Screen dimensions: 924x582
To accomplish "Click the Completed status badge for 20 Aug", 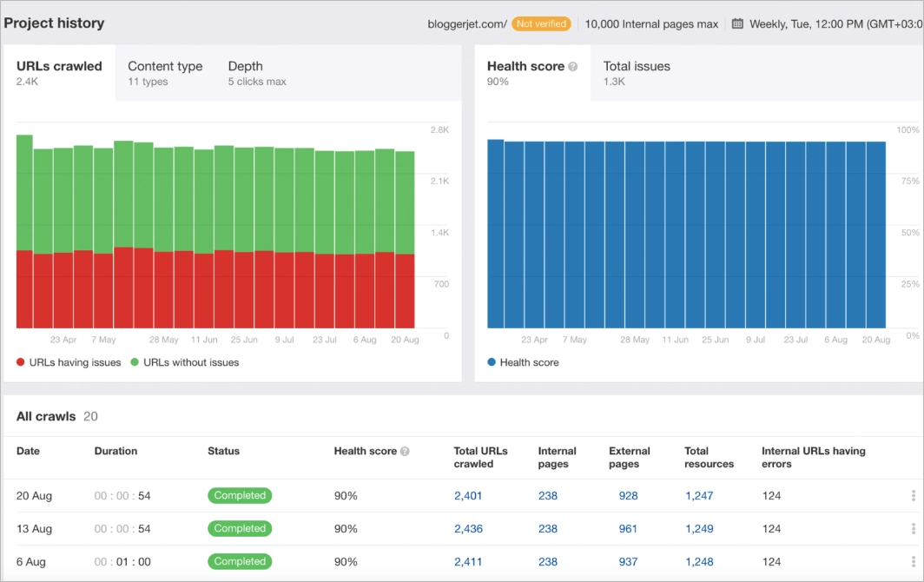I will pyautogui.click(x=240, y=495).
